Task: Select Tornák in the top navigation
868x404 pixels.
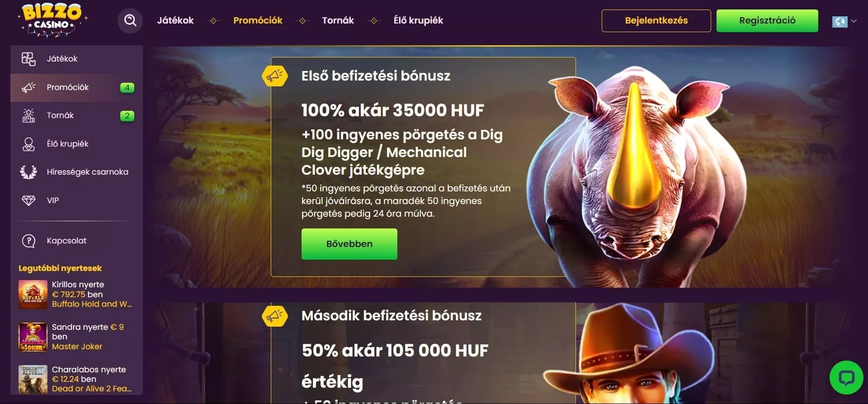Action: pos(338,20)
